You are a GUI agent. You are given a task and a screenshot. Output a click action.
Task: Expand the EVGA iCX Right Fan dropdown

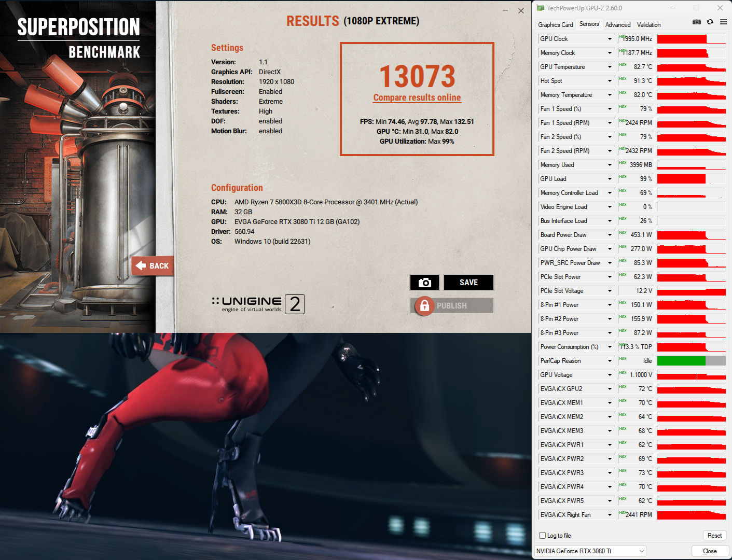click(x=610, y=515)
